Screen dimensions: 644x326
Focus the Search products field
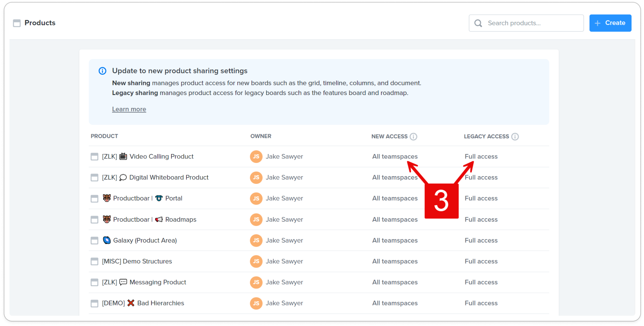526,23
